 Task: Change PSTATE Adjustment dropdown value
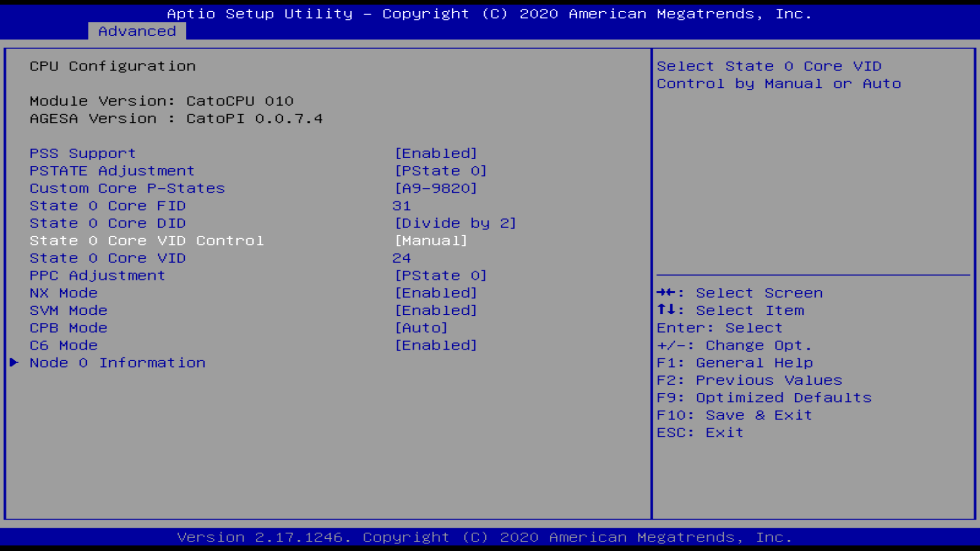440,170
